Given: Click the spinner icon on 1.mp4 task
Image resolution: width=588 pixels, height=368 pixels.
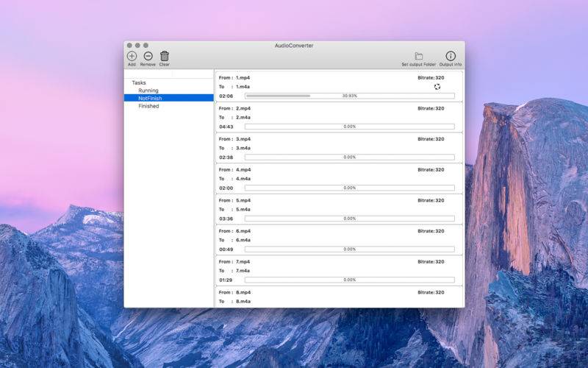Looking at the screenshot, I should (437, 86).
